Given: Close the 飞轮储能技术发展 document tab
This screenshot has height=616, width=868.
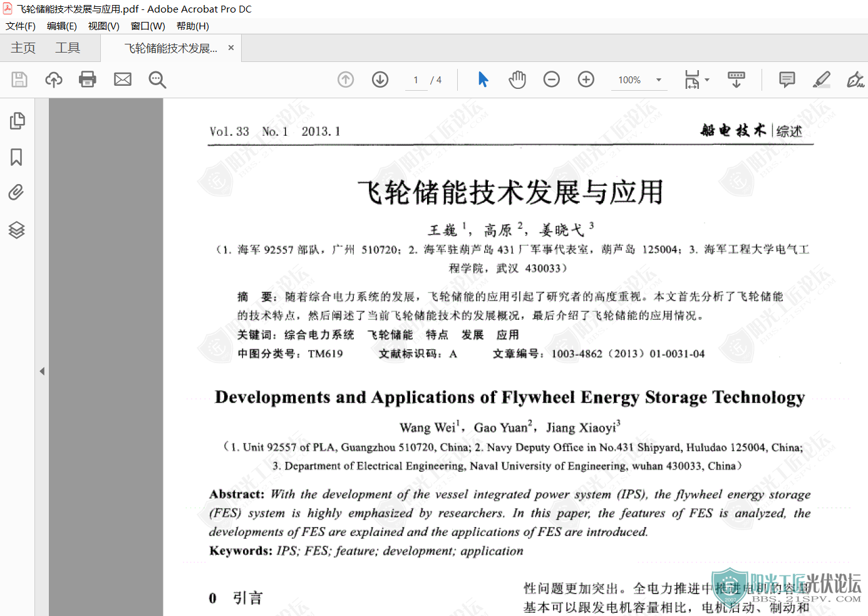Looking at the screenshot, I should click(231, 48).
